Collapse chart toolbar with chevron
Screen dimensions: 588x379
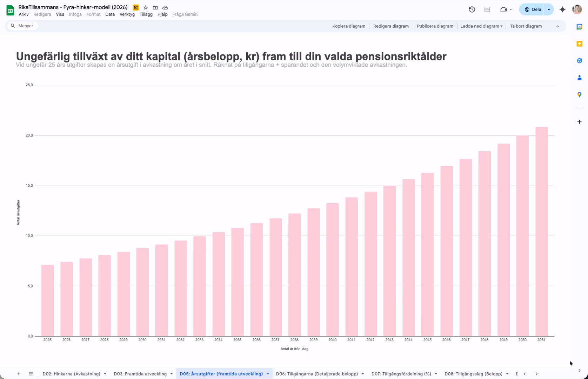[x=557, y=26]
